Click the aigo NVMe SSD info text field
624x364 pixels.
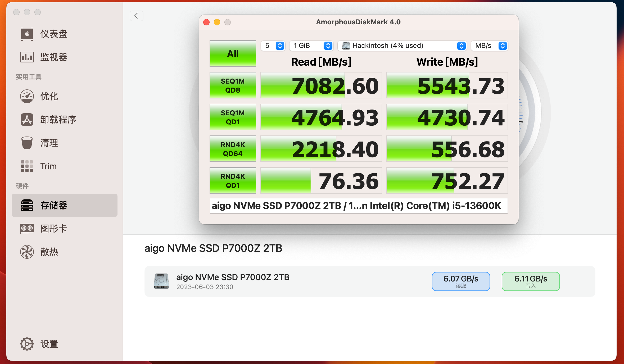[358, 206]
